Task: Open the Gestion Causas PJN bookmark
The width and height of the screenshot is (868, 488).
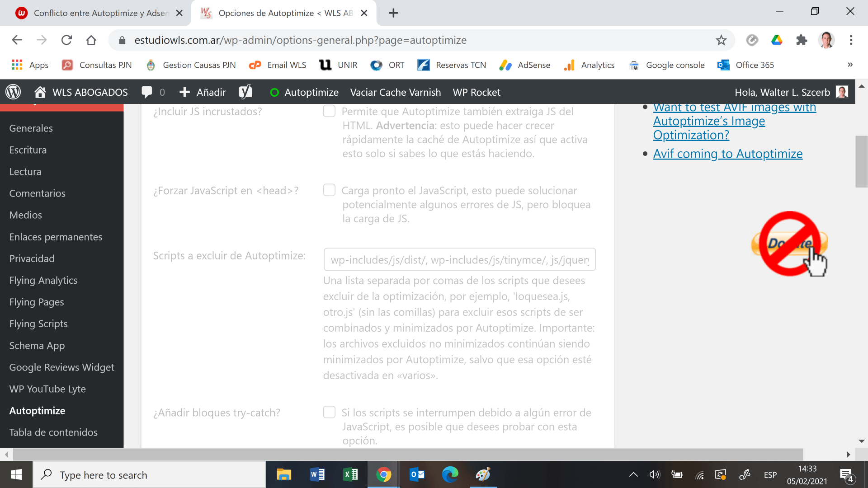Action: point(191,65)
